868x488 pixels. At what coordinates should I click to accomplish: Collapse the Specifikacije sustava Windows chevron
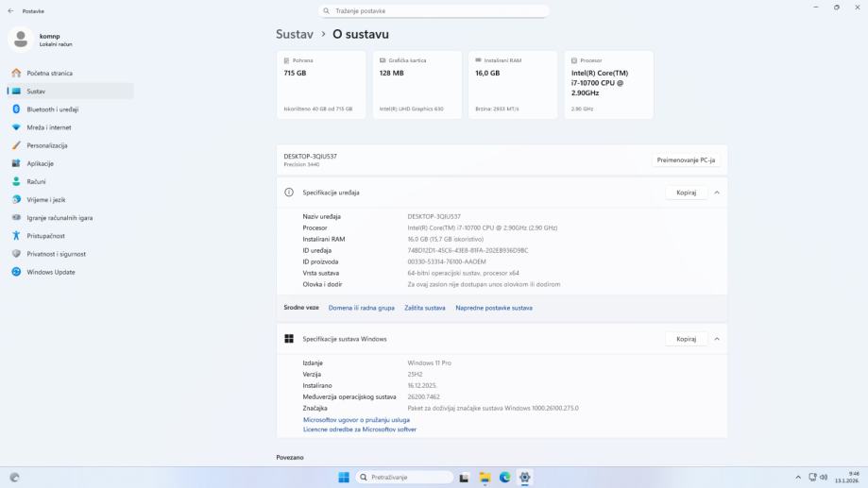point(717,339)
